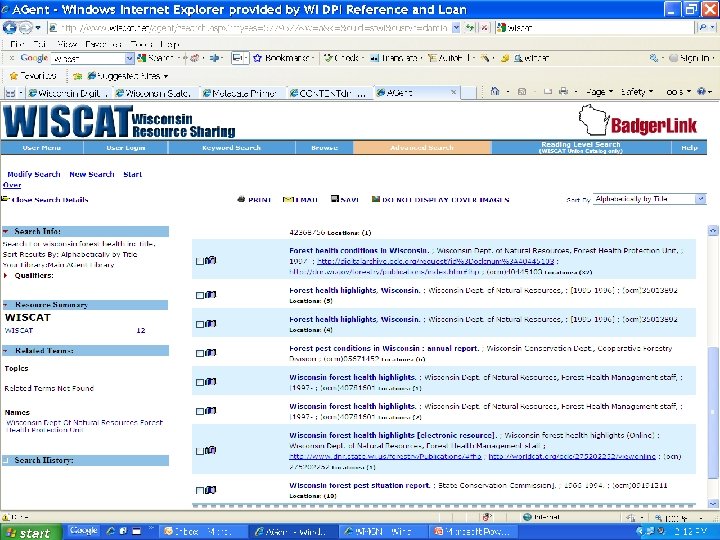720x540 pixels.
Task: Click the New Search link
Action: coord(91,174)
